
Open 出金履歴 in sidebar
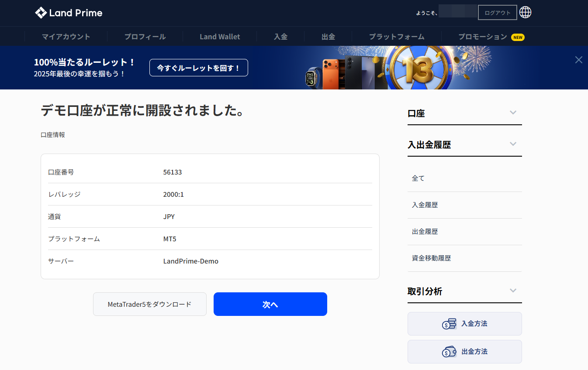tap(425, 231)
